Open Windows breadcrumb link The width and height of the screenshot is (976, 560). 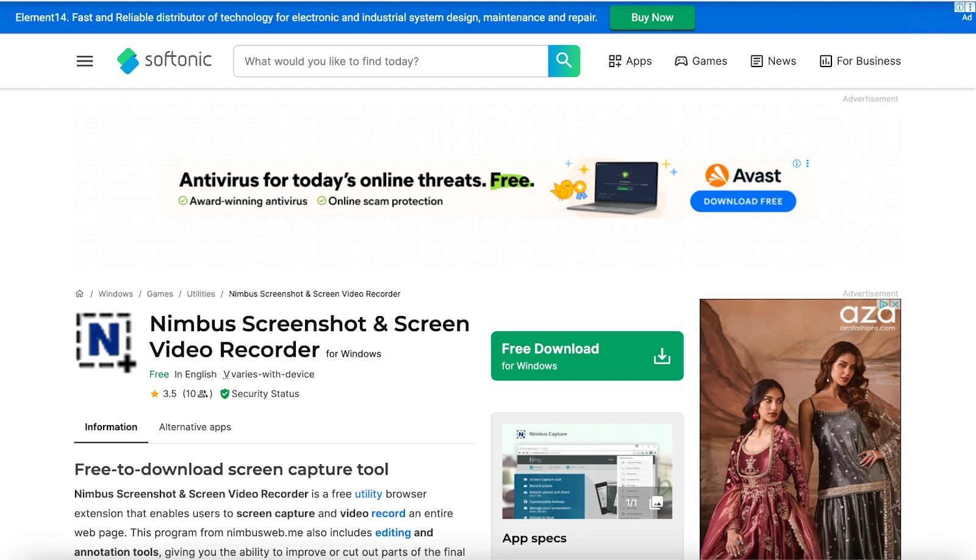(x=116, y=294)
